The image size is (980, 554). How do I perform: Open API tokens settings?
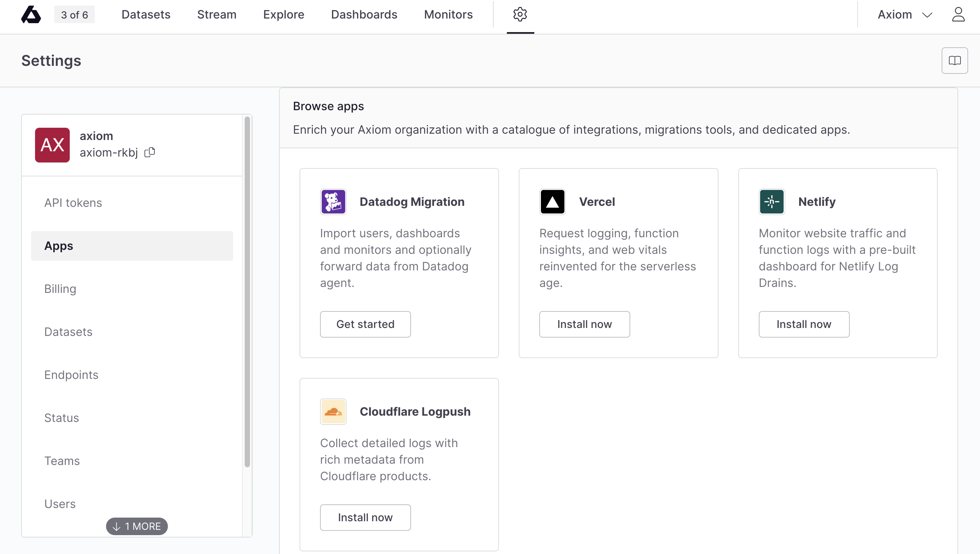73,202
